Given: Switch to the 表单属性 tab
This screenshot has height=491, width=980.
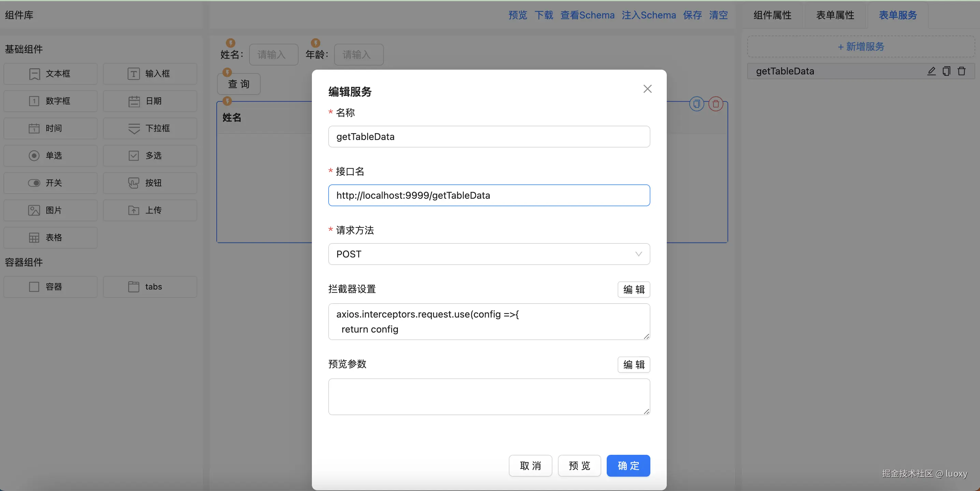Looking at the screenshot, I should [835, 15].
